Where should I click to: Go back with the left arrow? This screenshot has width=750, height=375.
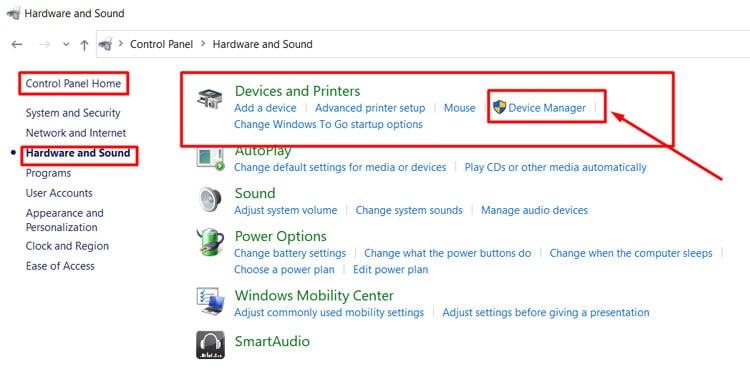pos(17,44)
